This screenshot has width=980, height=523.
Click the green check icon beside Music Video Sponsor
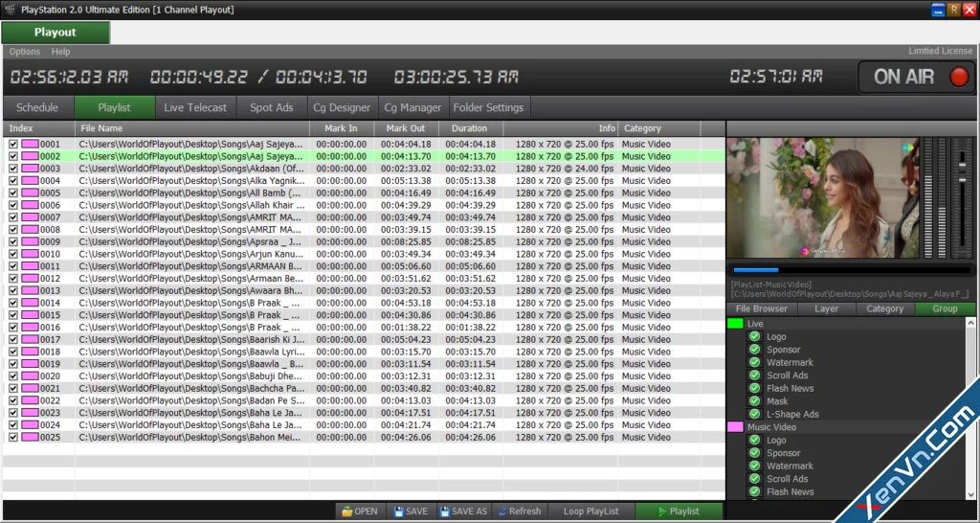[754, 453]
